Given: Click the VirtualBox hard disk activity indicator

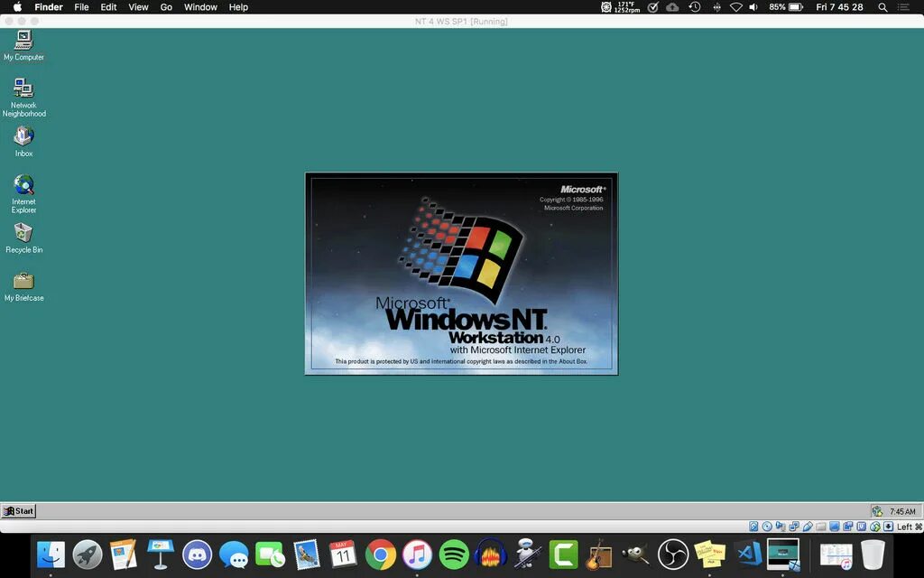Looking at the screenshot, I should point(753,527).
